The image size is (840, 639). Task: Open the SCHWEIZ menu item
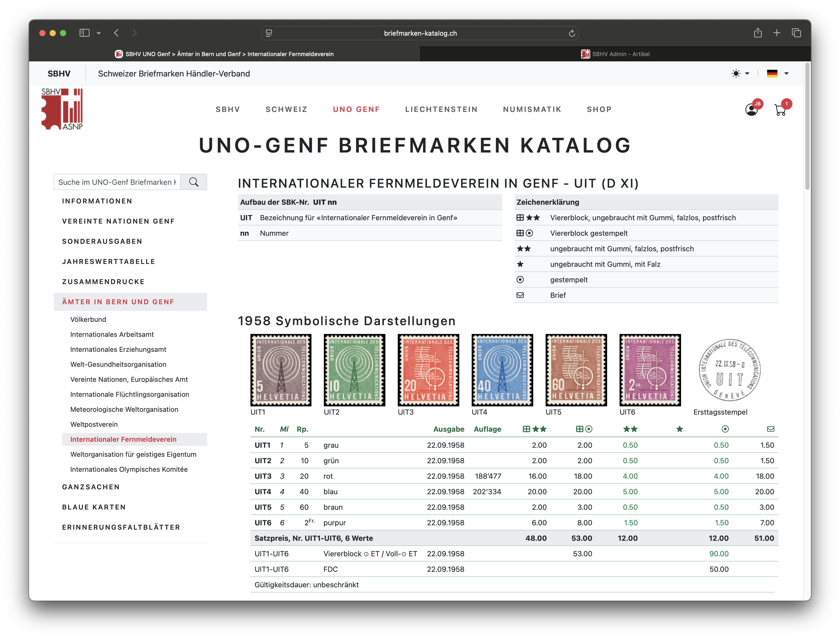tap(286, 110)
